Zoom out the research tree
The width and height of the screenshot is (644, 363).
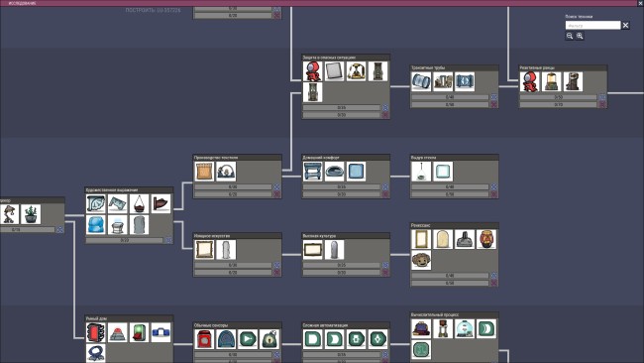(570, 36)
